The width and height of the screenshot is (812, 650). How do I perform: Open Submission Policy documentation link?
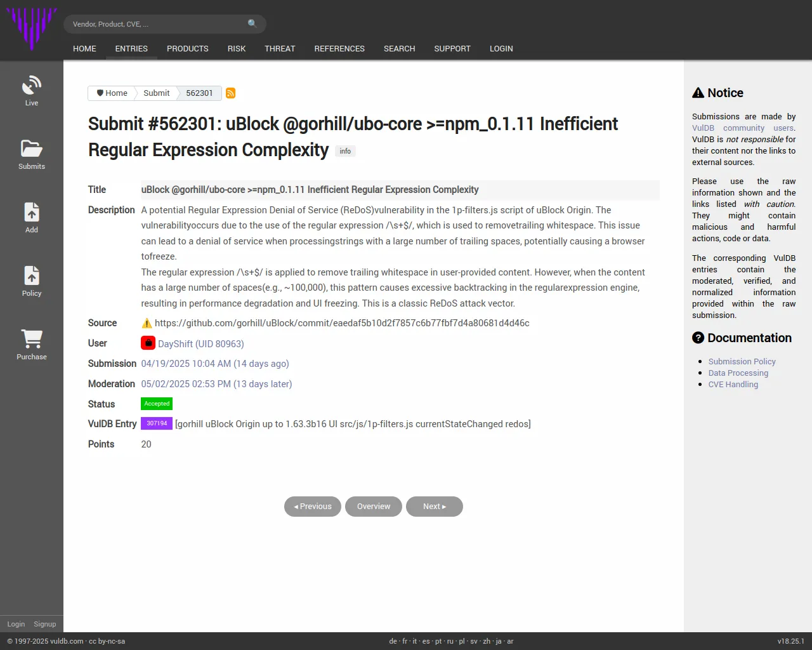(x=742, y=361)
